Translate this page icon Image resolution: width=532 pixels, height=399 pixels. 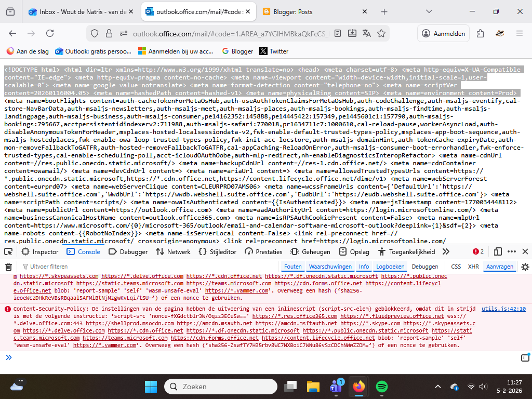[367, 33]
